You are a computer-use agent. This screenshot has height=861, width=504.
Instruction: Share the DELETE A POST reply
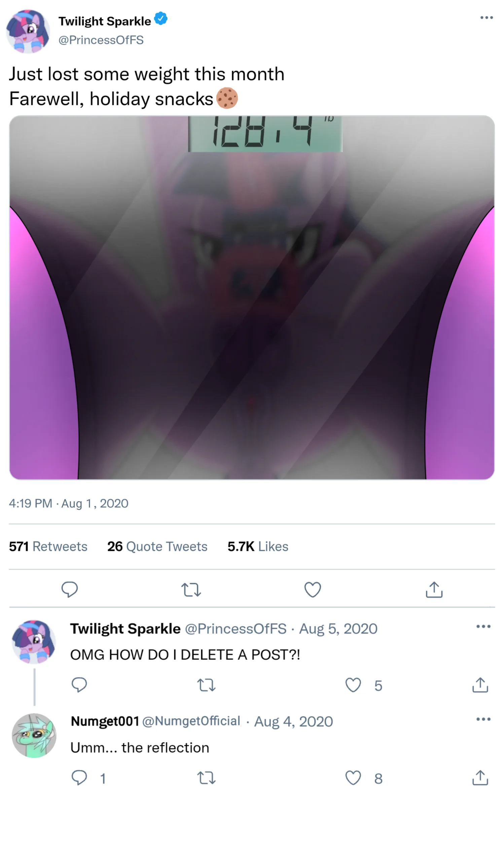pyautogui.click(x=480, y=685)
